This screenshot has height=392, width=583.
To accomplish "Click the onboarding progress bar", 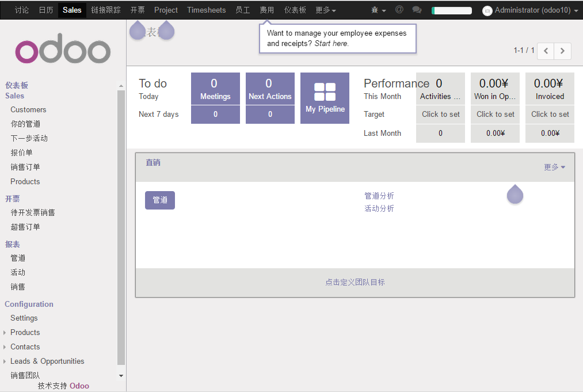I will [451, 10].
